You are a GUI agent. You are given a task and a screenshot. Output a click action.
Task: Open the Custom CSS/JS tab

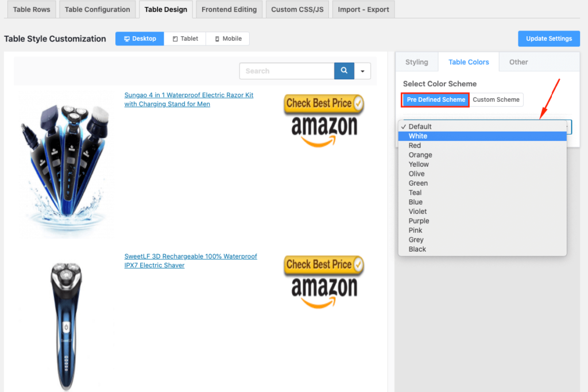point(297,9)
